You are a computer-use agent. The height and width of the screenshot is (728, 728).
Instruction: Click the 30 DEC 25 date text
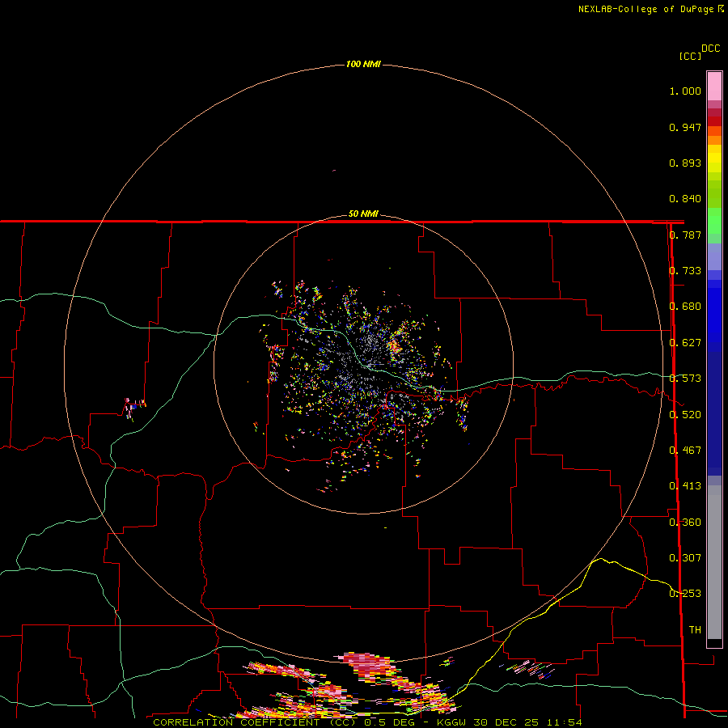tap(506, 722)
